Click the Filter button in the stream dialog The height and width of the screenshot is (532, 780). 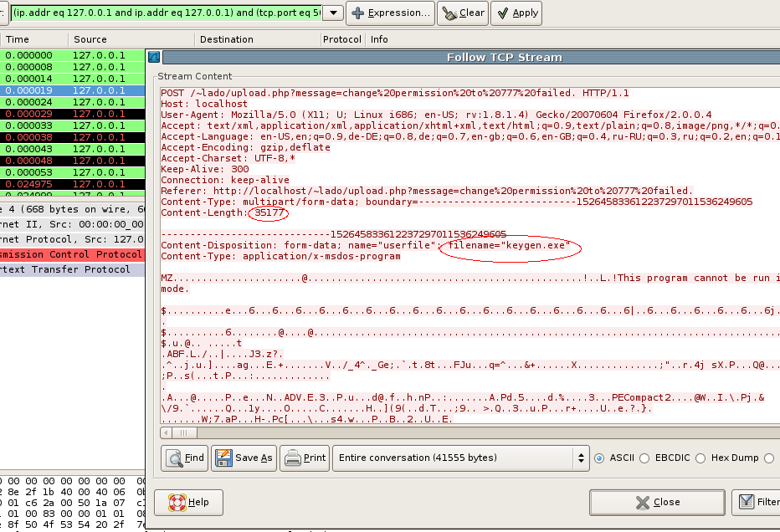click(x=757, y=503)
